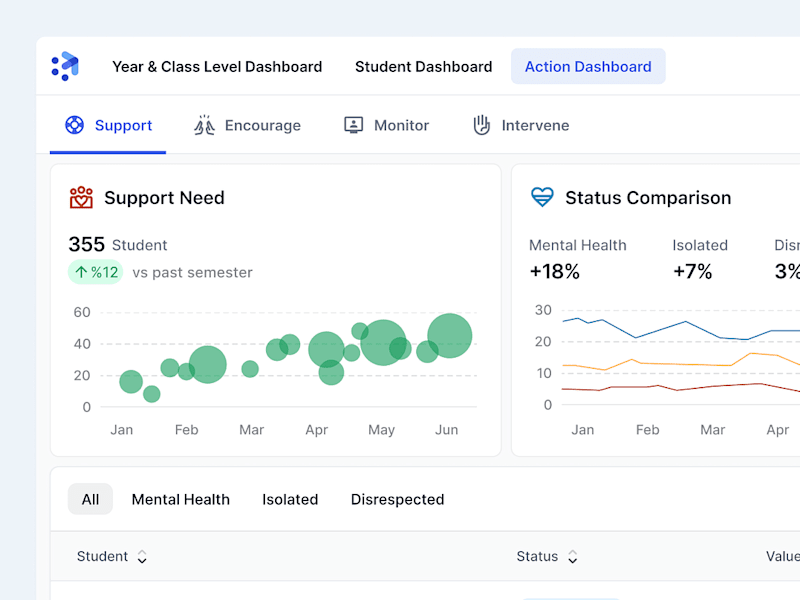This screenshot has height=600, width=800.
Task: Sort by Status column arrows
Action: point(573,557)
